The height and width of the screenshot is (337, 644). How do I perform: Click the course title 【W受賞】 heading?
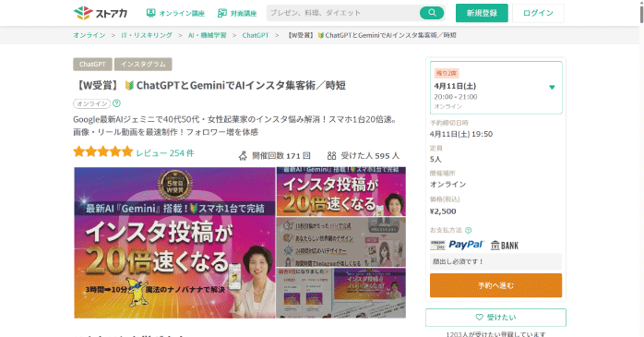pyautogui.click(x=209, y=85)
